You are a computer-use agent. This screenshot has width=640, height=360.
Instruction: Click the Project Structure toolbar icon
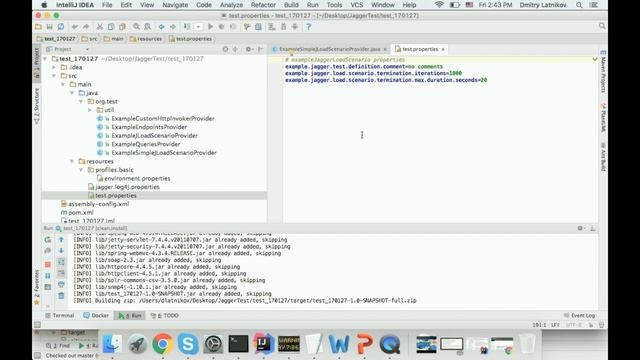tap(258, 27)
